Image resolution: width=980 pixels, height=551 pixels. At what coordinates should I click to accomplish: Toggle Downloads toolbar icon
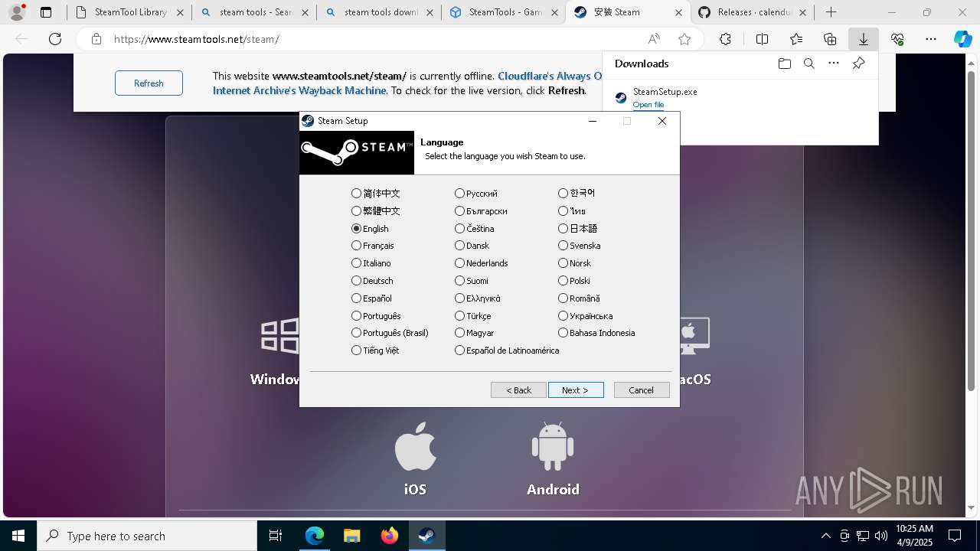[864, 39]
